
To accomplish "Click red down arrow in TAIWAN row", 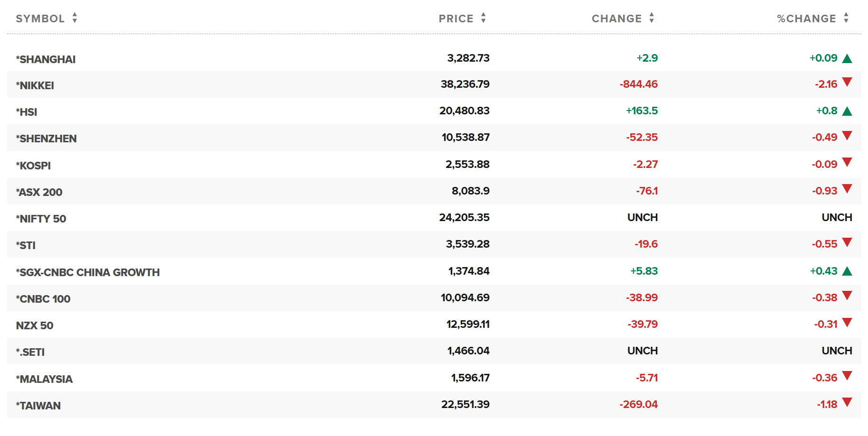I will 847,403.
